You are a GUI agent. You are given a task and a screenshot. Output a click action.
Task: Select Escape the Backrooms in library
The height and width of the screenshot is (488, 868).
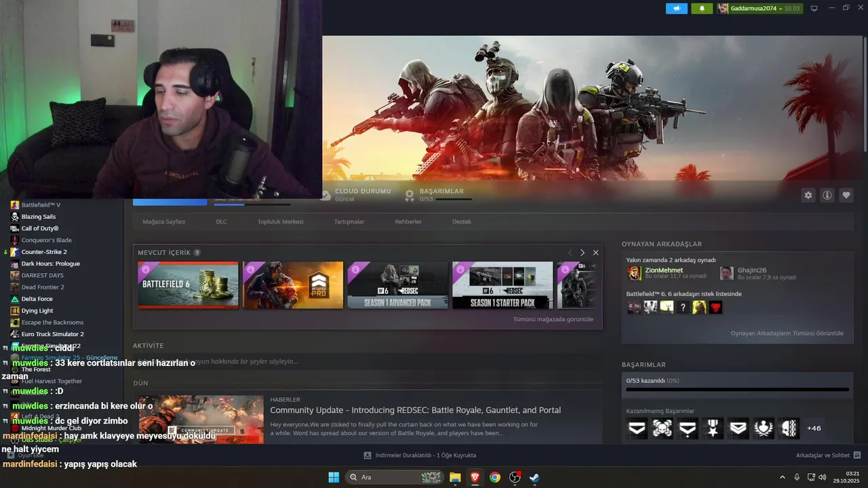click(52, 323)
